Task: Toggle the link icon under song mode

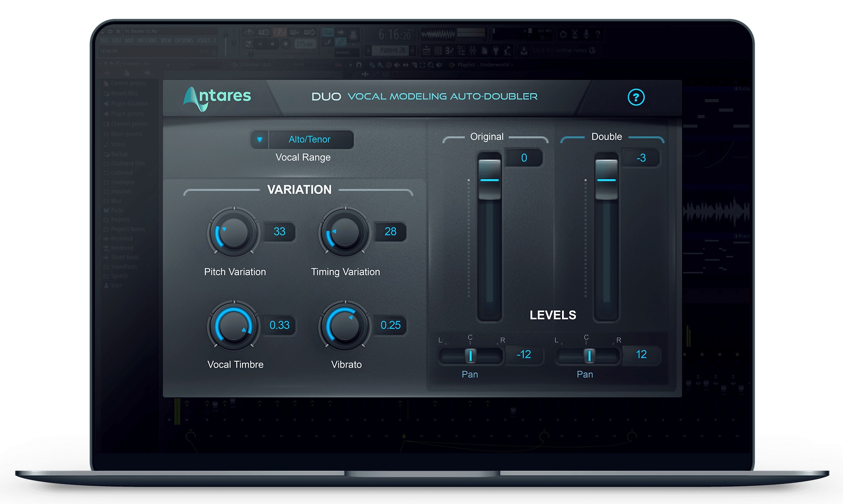Action: (340, 42)
